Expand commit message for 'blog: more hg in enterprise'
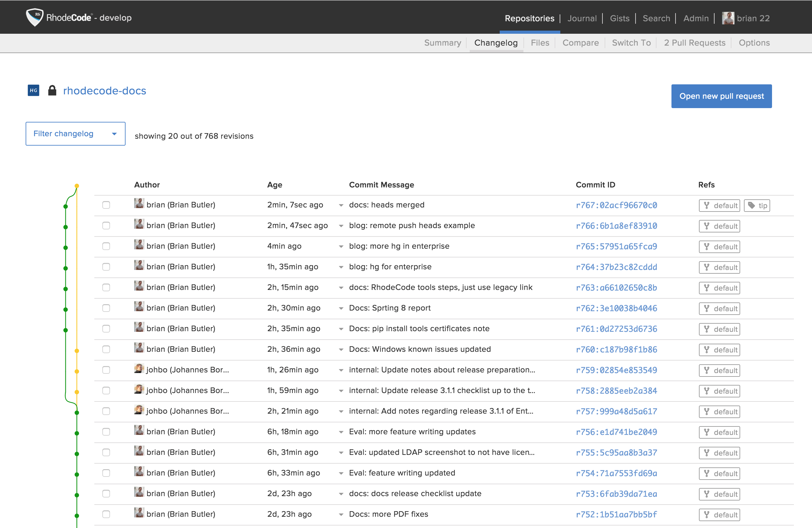This screenshot has width=812, height=528. pos(341,247)
